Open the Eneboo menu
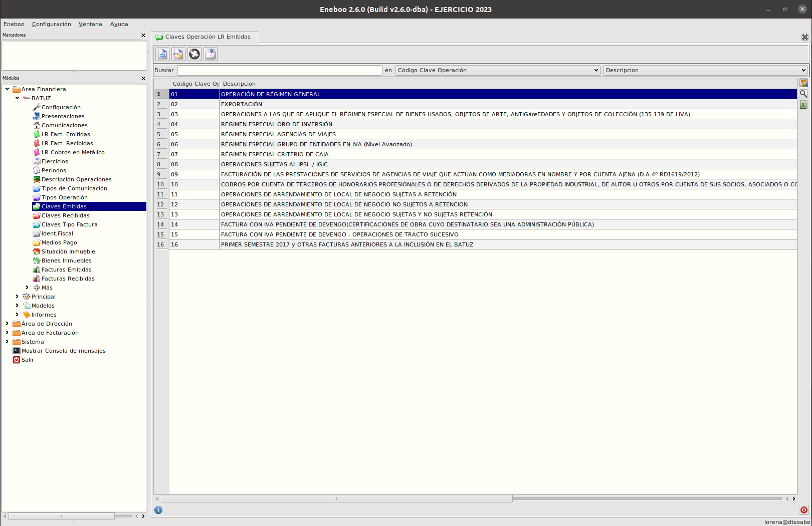The image size is (812, 526). (14, 24)
